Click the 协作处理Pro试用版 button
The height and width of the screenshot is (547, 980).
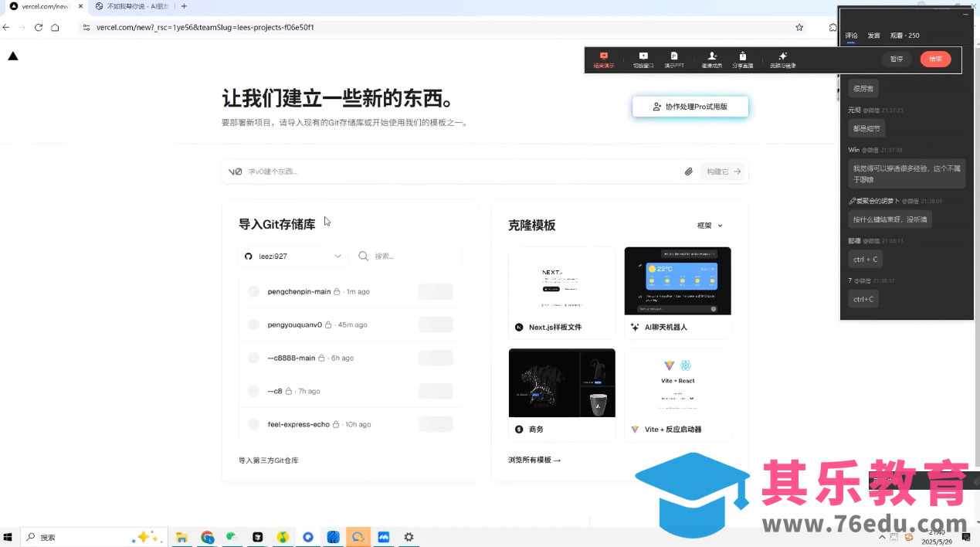tap(690, 107)
